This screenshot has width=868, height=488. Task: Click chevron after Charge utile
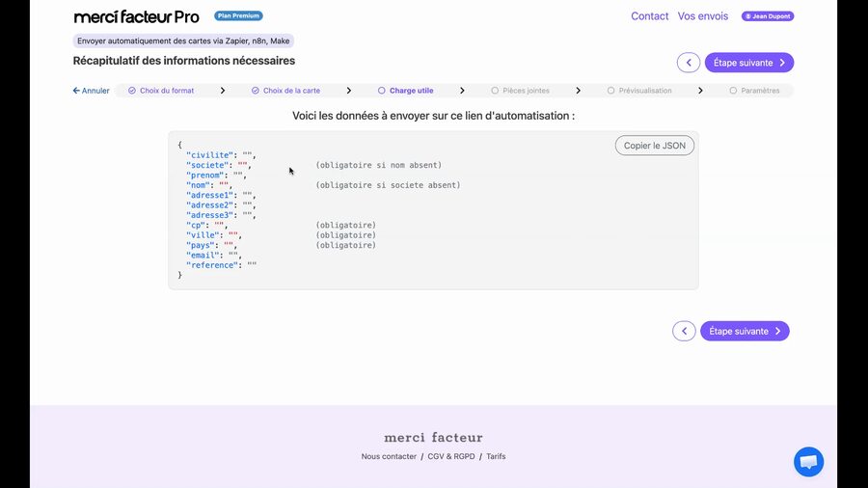[462, 91]
